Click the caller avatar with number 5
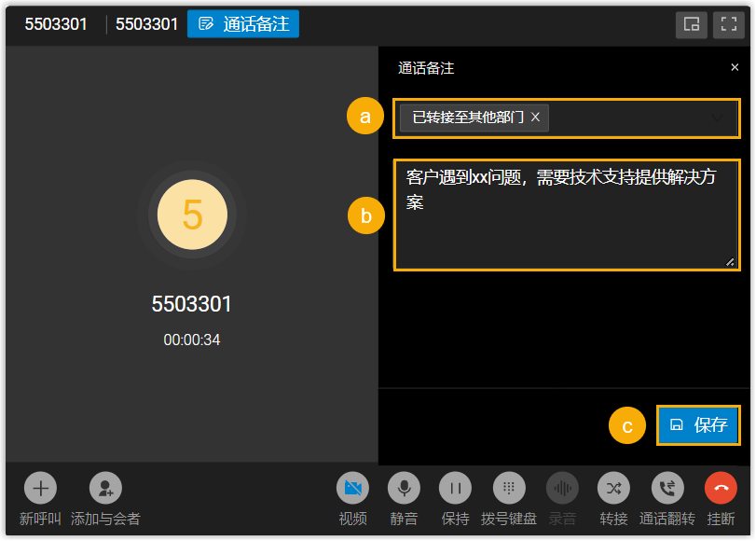This screenshot has height=541, width=756. [192, 215]
